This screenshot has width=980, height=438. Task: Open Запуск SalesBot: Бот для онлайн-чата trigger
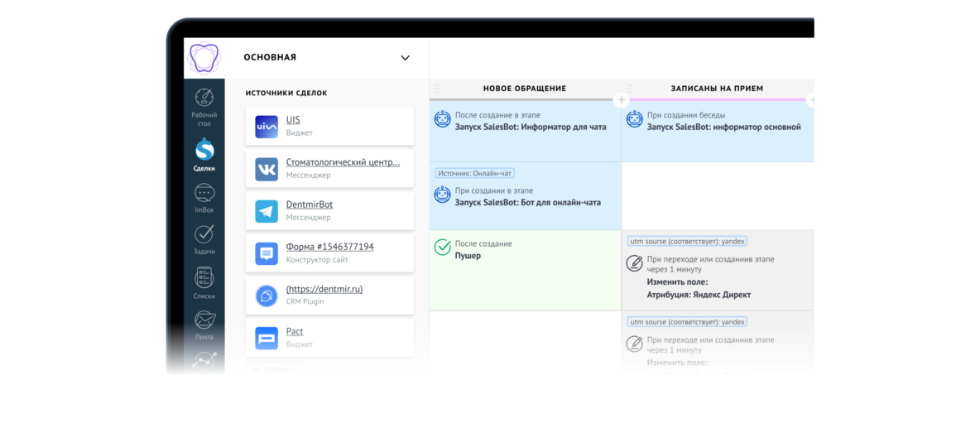(528, 203)
